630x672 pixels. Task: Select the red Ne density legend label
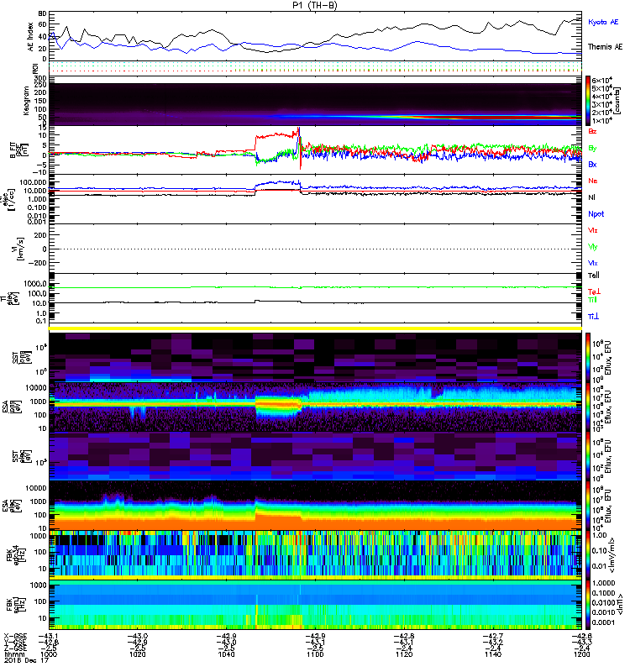pos(593,181)
